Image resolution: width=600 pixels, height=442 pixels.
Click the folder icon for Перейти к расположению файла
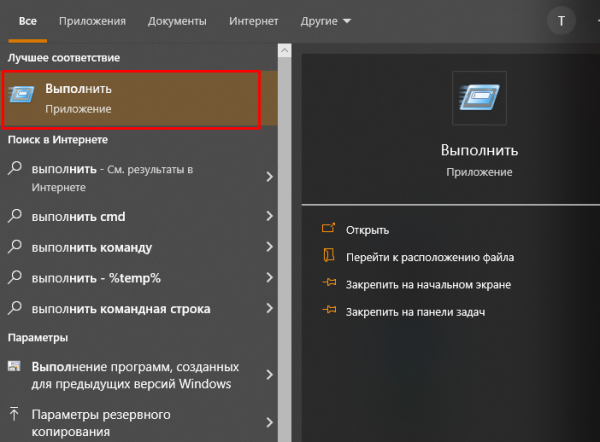coord(327,257)
